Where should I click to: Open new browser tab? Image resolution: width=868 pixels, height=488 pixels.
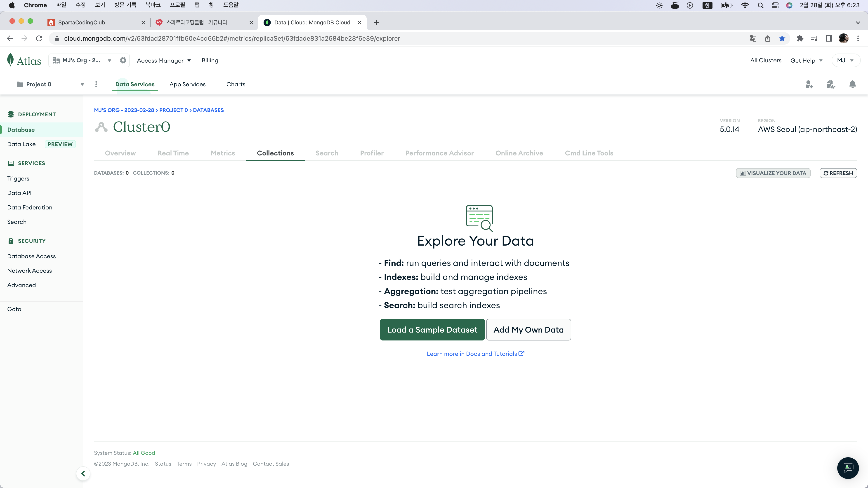click(x=376, y=23)
